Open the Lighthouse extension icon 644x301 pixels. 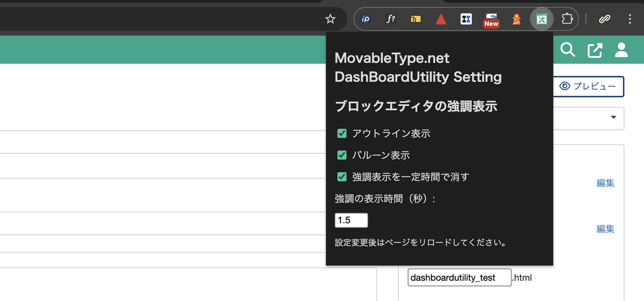click(516, 19)
